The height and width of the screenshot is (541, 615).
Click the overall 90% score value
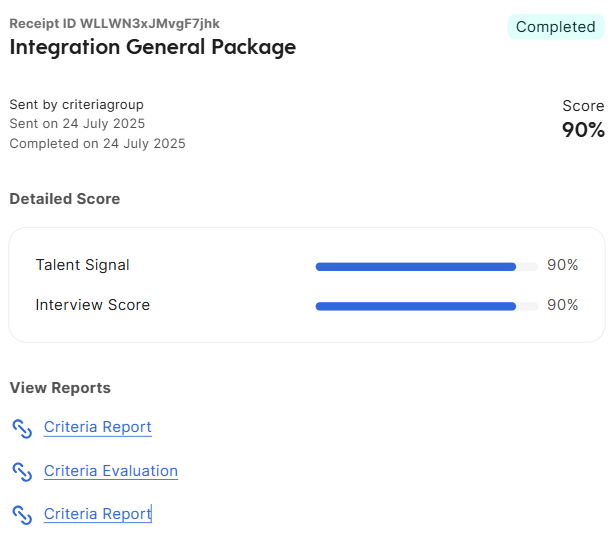click(583, 130)
